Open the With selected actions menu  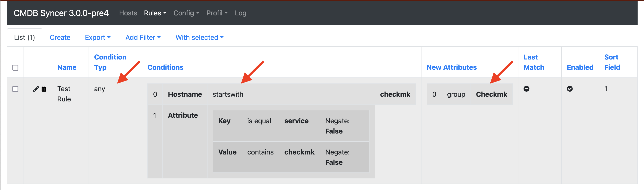pos(199,37)
